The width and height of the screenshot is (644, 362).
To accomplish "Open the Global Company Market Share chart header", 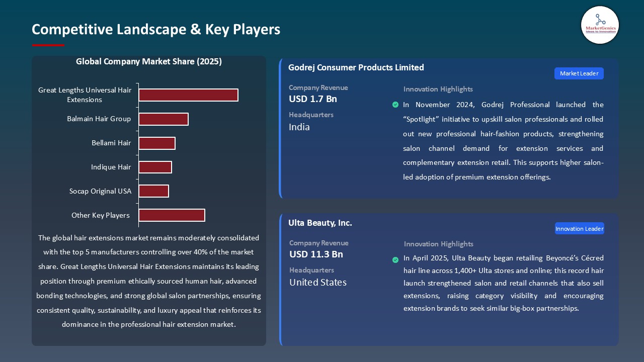I will pos(149,61).
